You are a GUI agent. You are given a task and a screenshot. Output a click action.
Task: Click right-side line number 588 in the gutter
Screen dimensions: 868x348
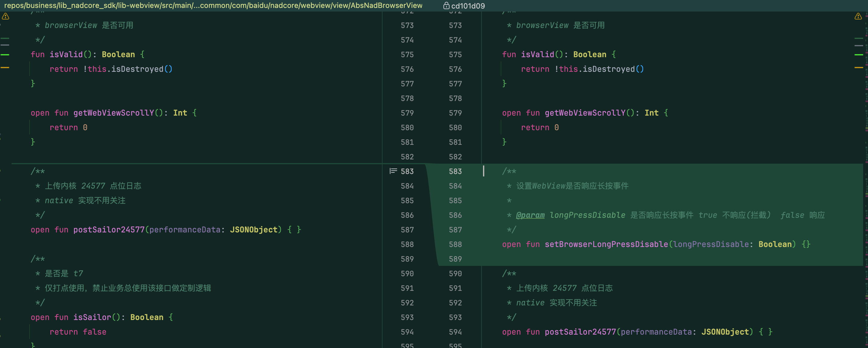(455, 244)
